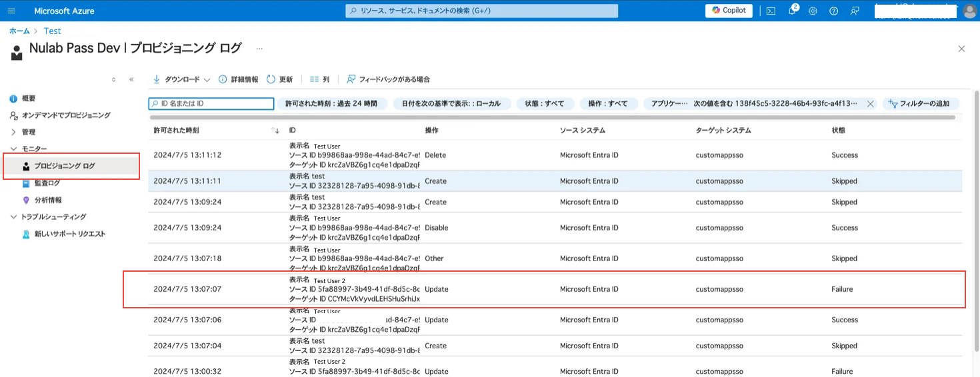Open the 操作 : すべて filter

(608, 104)
